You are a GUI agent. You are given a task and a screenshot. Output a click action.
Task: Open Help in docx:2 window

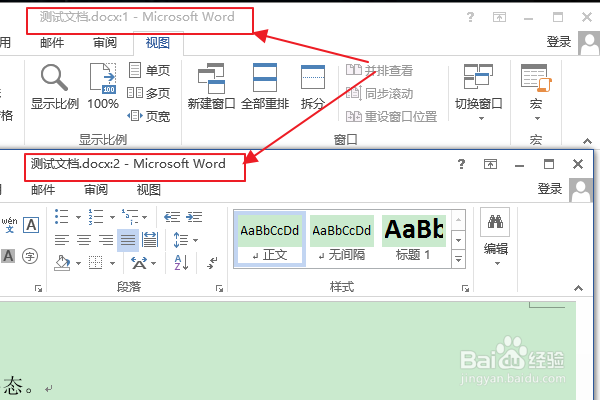click(x=461, y=164)
